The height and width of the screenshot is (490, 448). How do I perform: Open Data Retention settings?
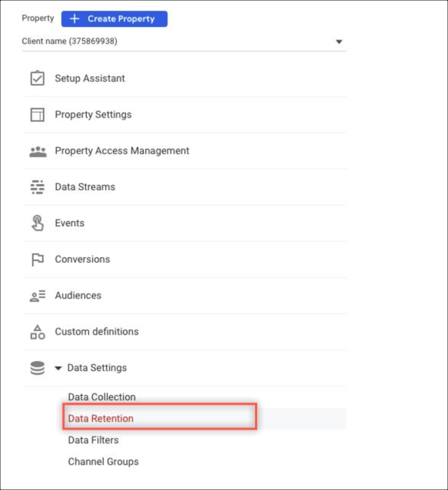[100, 418]
